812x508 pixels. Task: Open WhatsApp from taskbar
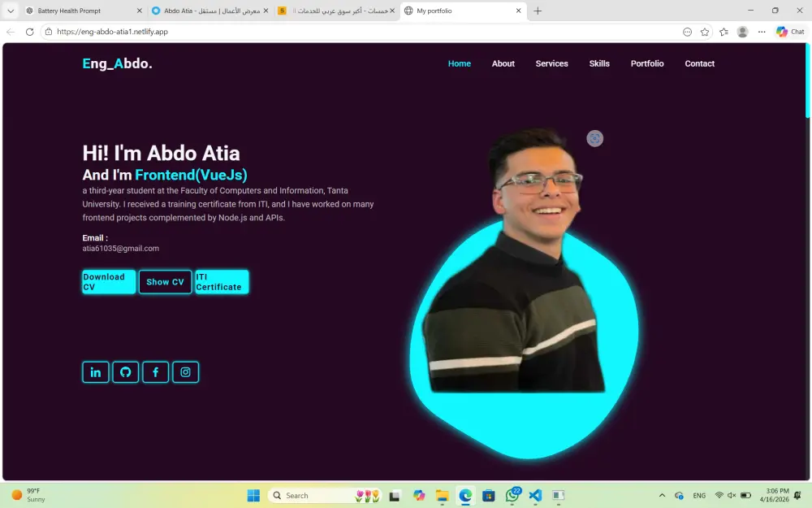pyautogui.click(x=512, y=496)
